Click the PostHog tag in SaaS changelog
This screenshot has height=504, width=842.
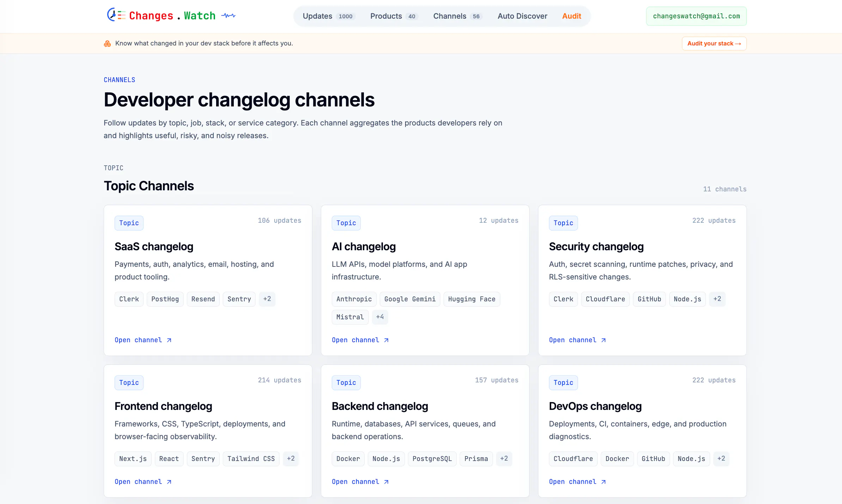tap(165, 299)
